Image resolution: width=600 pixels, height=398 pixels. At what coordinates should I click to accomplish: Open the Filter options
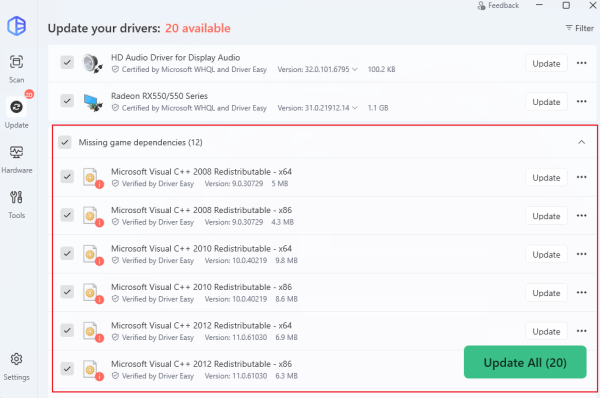(x=579, y=28)
